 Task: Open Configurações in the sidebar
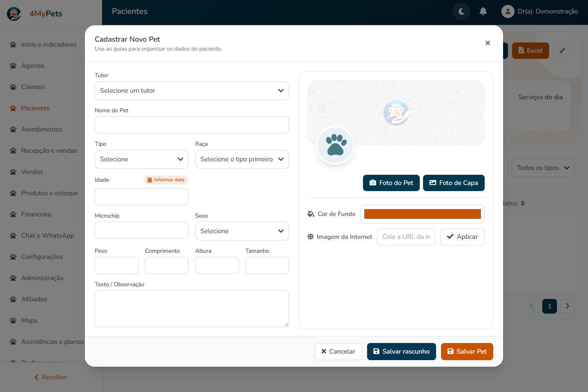pos(42,257)
